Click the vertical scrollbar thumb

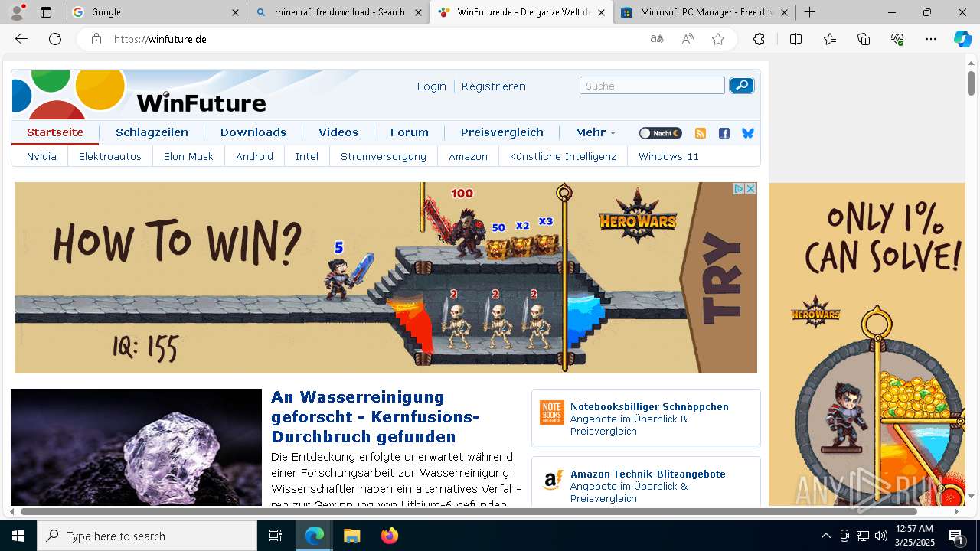971,83
